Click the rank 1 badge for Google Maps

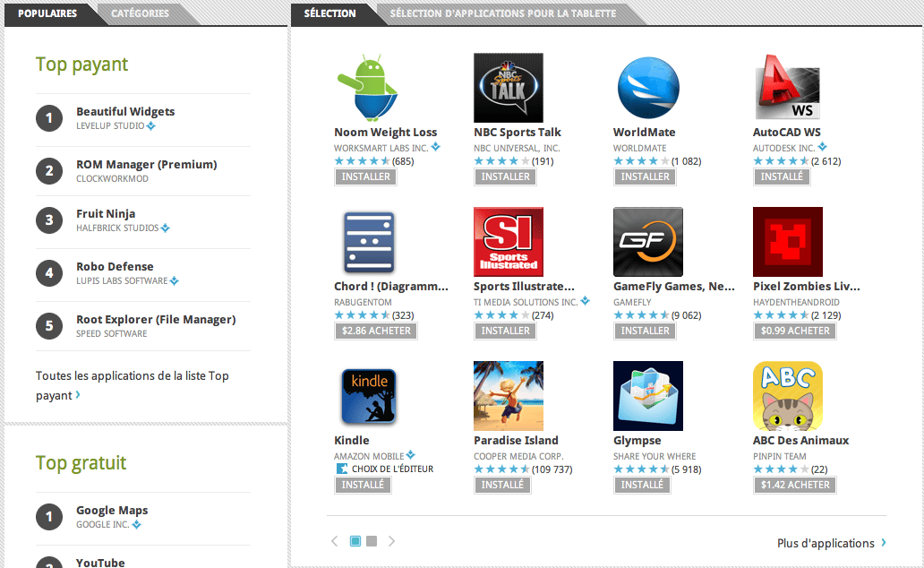tap(49, 517)
